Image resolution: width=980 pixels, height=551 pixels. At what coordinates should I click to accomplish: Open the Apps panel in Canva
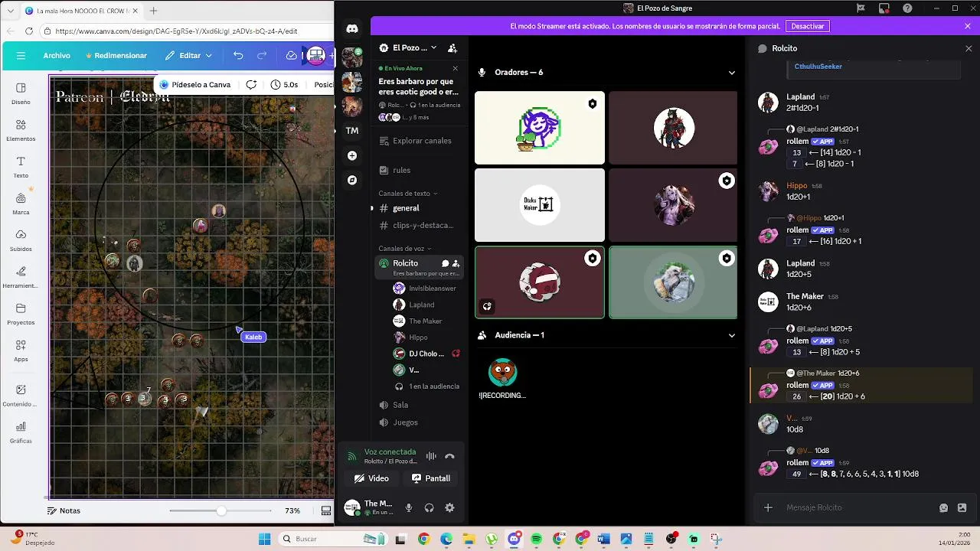[21, 350]
